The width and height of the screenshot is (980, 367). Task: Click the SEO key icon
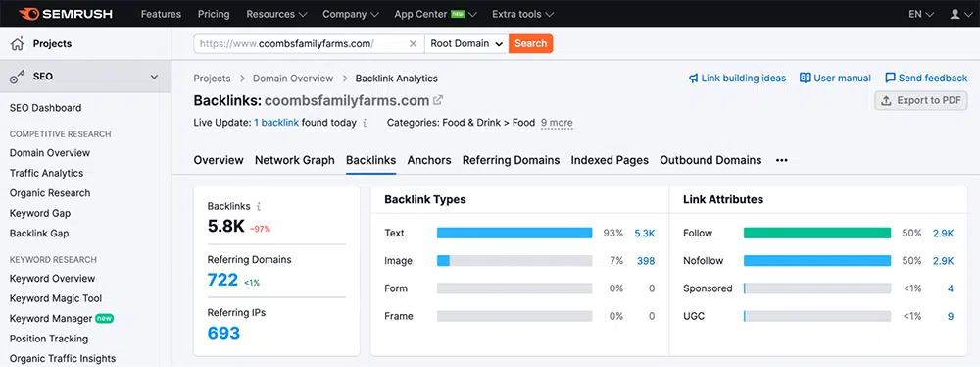click(18, 77)
